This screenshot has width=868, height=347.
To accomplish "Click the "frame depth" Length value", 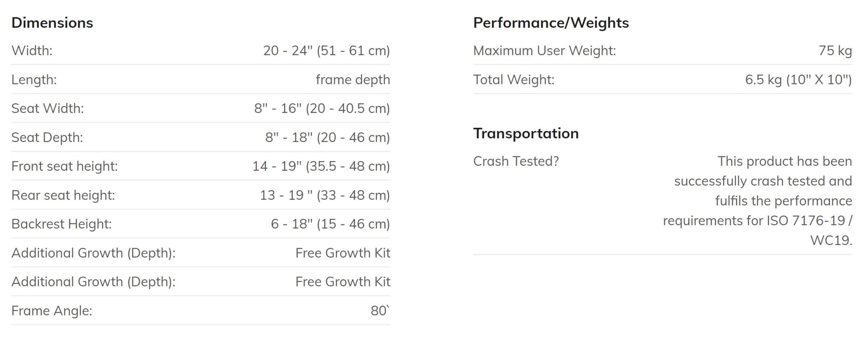I will click(353, 80).
